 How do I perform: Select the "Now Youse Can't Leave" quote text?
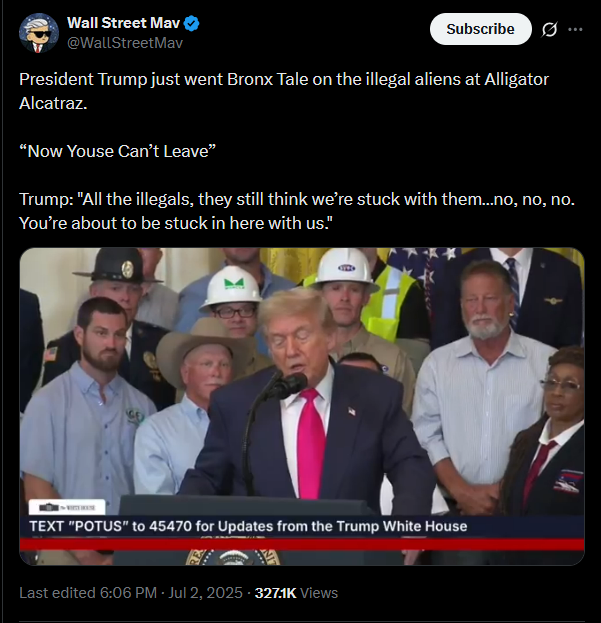pyautogui.click(x=118, y=151)
